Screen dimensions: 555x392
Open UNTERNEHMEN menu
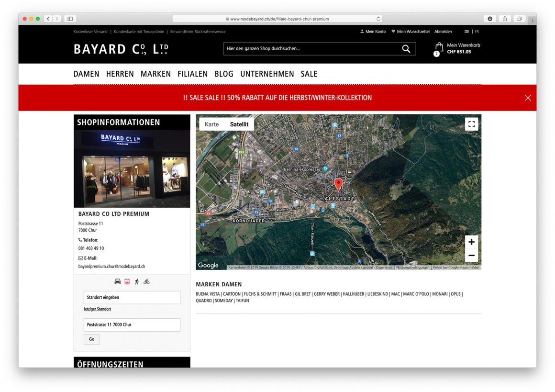(x=267, y=74)
